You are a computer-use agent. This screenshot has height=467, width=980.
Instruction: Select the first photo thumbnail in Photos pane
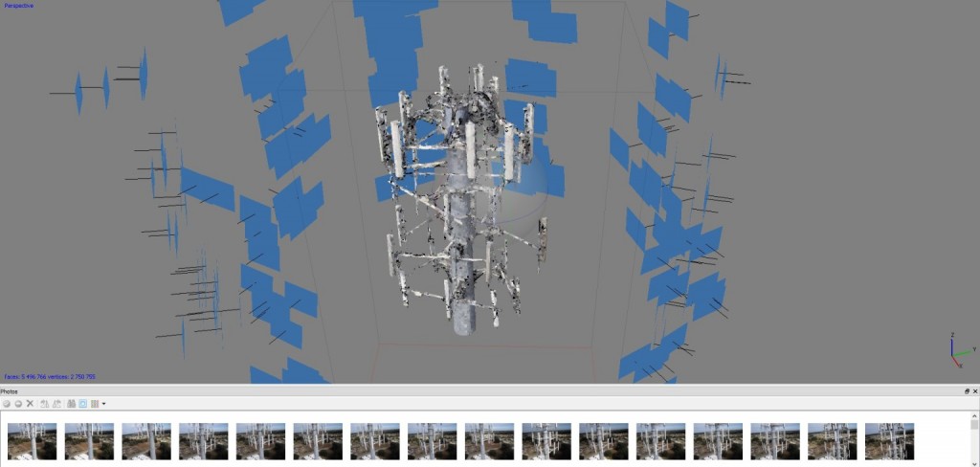pyautogui.click(x=33, y=441)
